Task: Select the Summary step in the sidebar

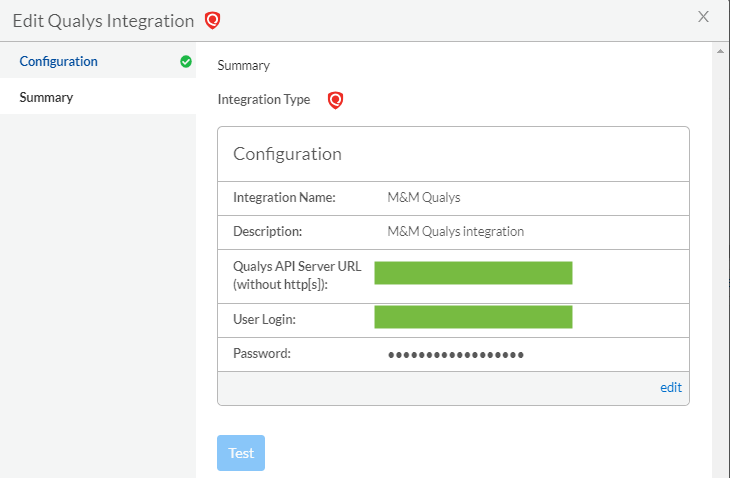Action: click(x=46, y=97)
